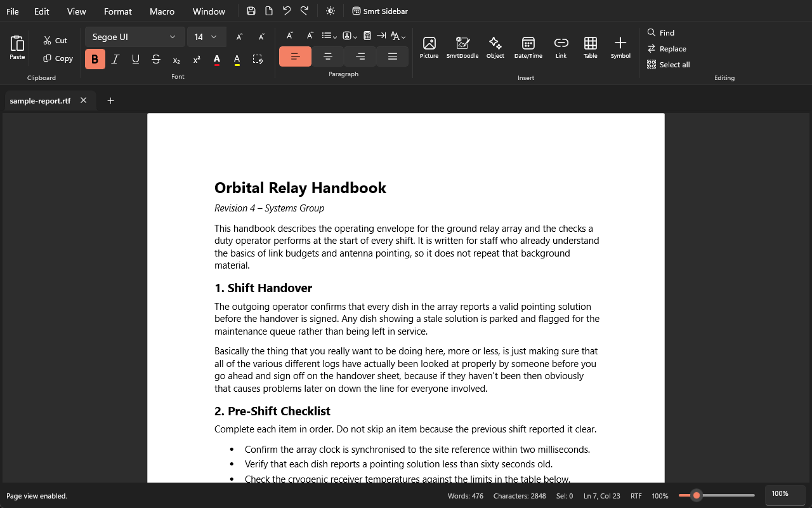
Task: Toggle Strikethrough formatting
Action: point(156,59)
